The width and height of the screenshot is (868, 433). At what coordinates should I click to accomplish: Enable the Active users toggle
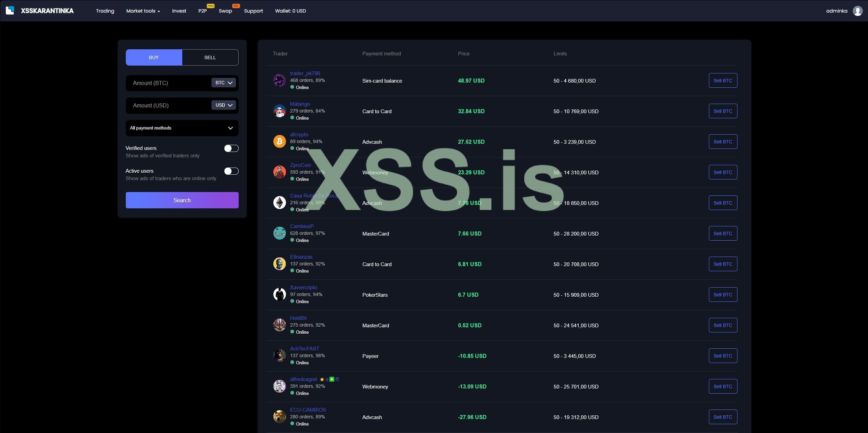(x=231, y=171)
